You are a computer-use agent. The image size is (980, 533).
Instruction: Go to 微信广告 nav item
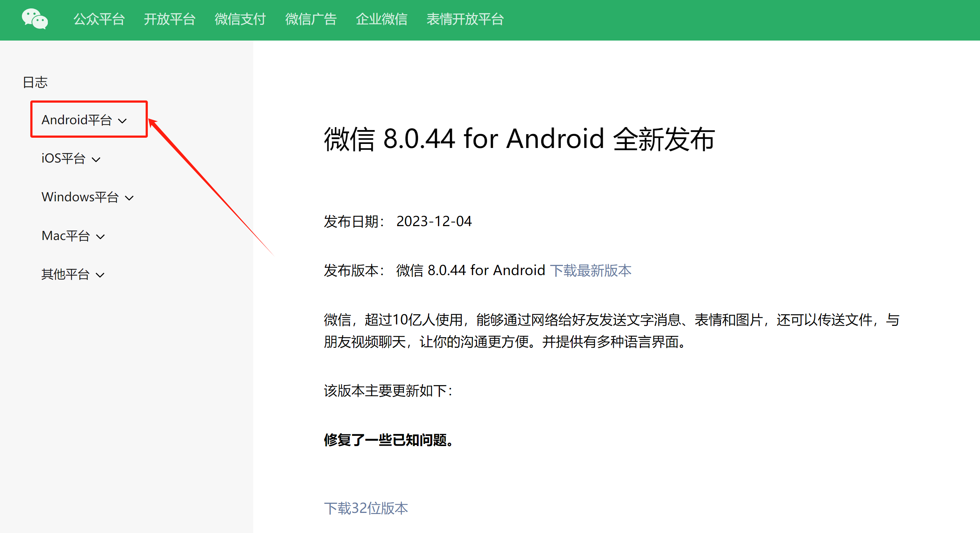[311, 19]
